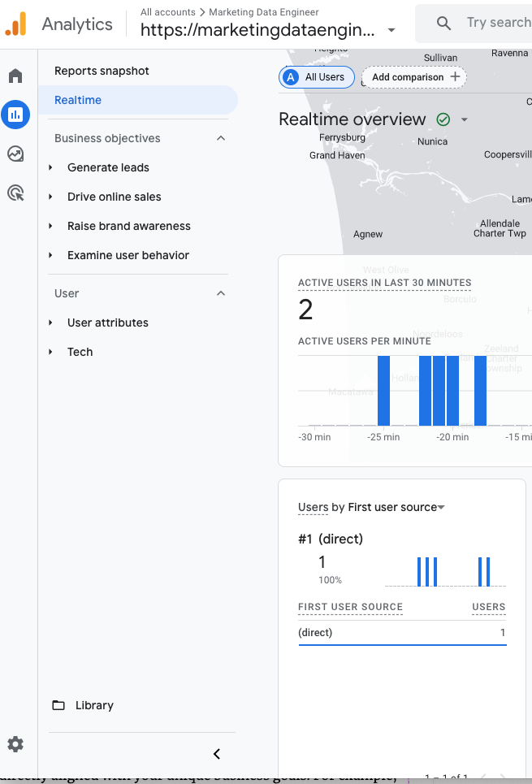Open the Explore section icon
532x784 pixels.
(15, 154)
